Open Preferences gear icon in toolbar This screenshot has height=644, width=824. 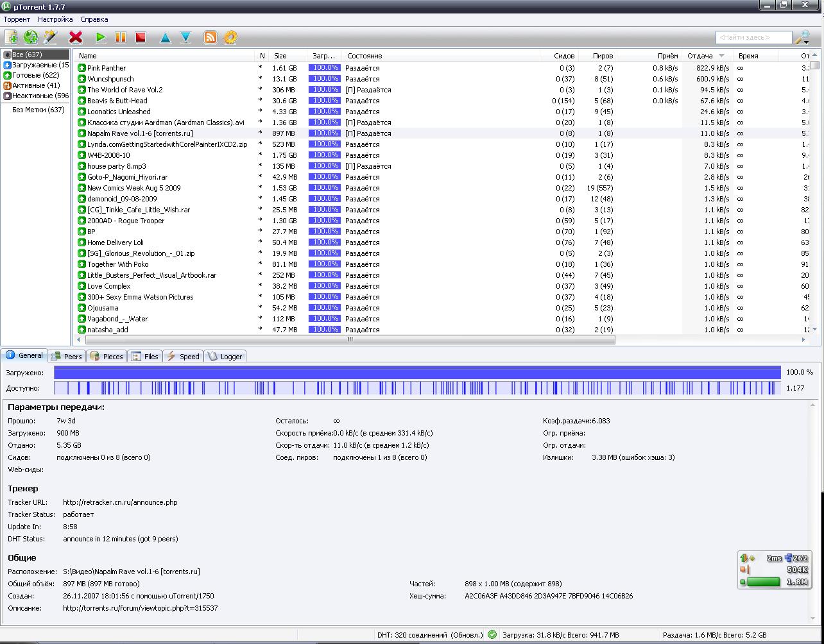point(230,37)
